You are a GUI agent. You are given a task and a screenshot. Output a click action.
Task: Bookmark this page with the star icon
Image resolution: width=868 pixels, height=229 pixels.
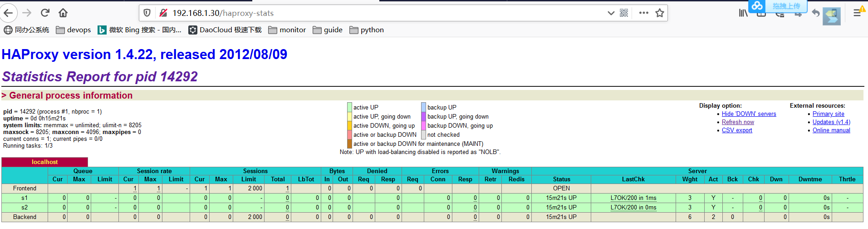(x=660, y=13)
